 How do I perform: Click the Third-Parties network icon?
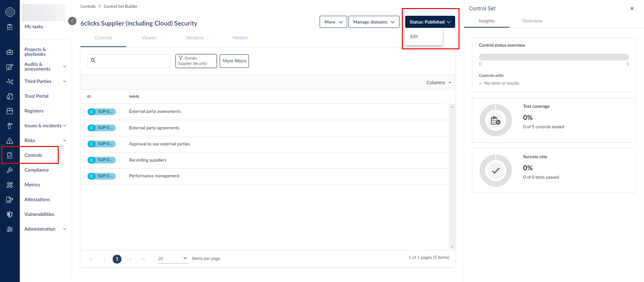point(10,82)
